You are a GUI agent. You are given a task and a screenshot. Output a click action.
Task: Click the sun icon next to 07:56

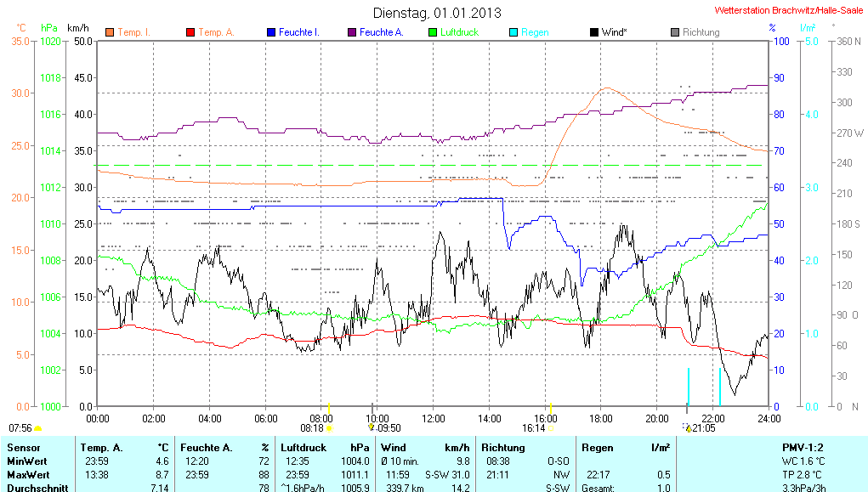[38, 428]
